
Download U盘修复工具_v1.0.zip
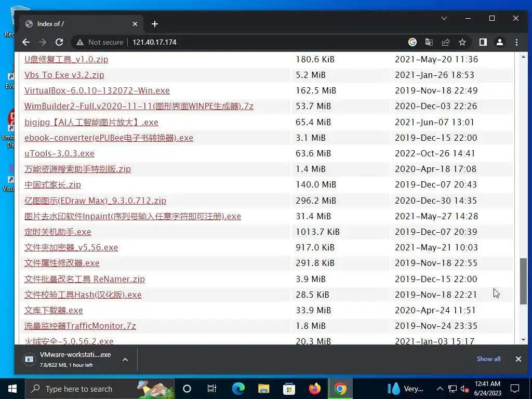[66, 59]
